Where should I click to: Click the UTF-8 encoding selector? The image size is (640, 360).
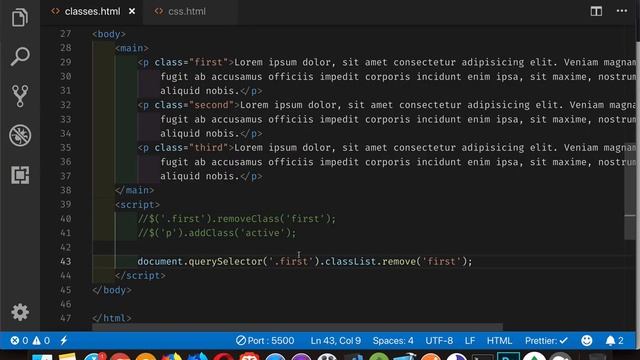[x=439, y=340]
